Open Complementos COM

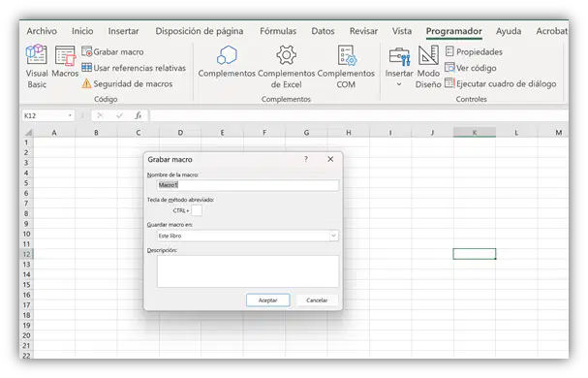point(346,67)
